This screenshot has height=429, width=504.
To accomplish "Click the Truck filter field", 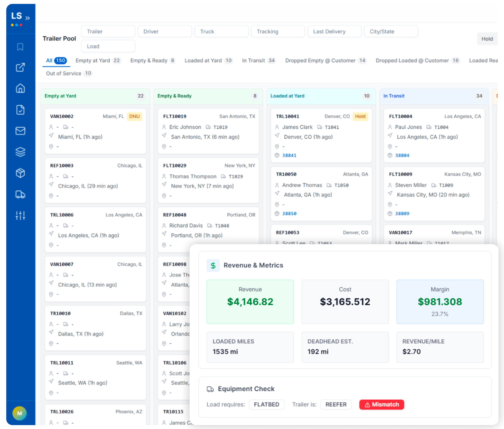I will coord(221,31).
